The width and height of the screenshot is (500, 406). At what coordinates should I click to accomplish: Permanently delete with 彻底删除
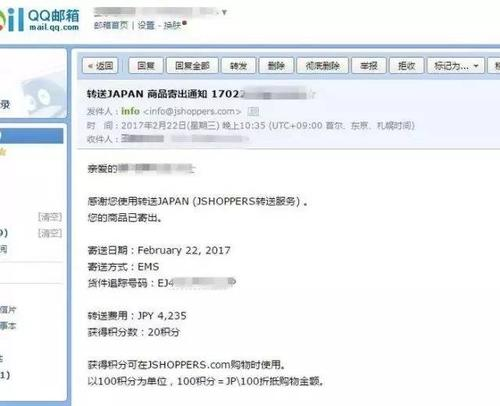322,66
